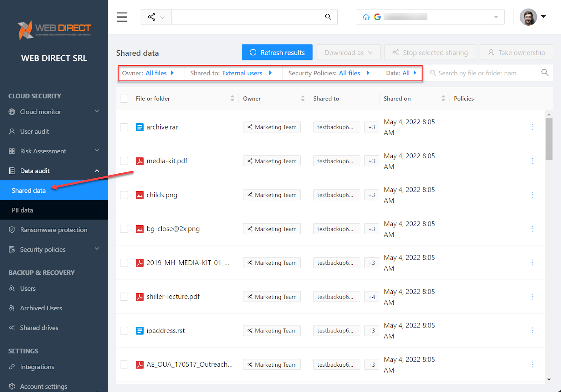Open the kebab menu for media-kit.pdf

[533, 161]
